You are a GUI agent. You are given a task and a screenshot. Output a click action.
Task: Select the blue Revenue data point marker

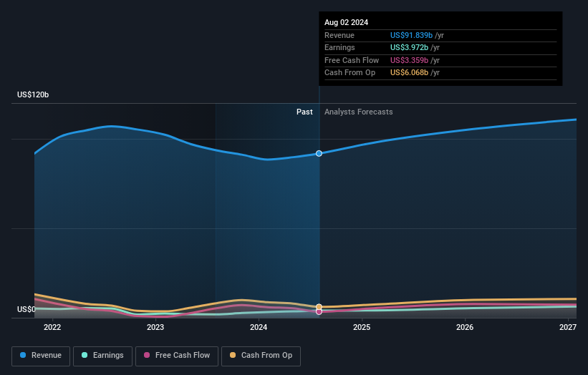pos(319,153)
